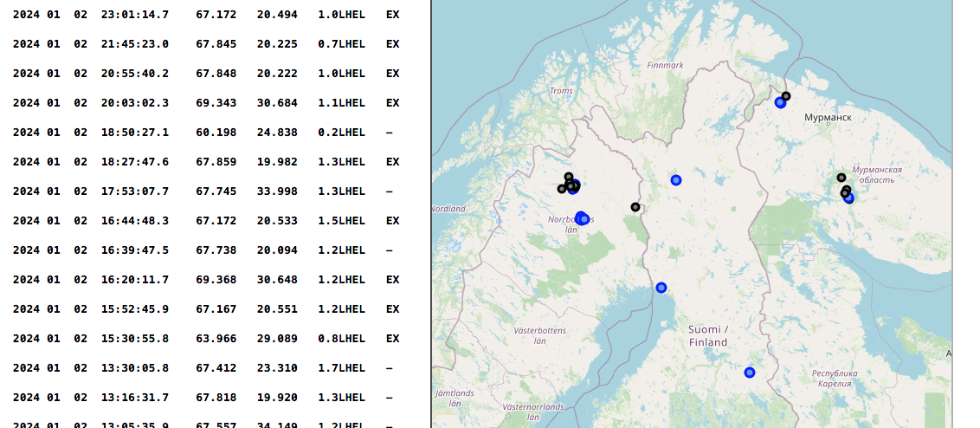
Task: Click the 21:45:23.0 event row time
Action: pos(134,44)
